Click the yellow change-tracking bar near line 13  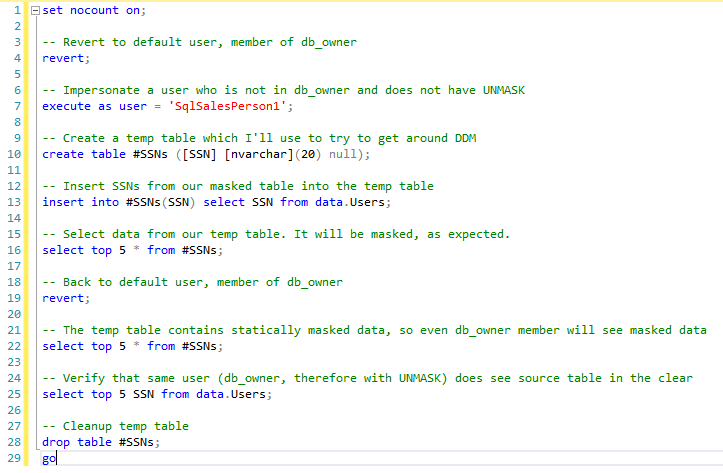coord(26,202)
